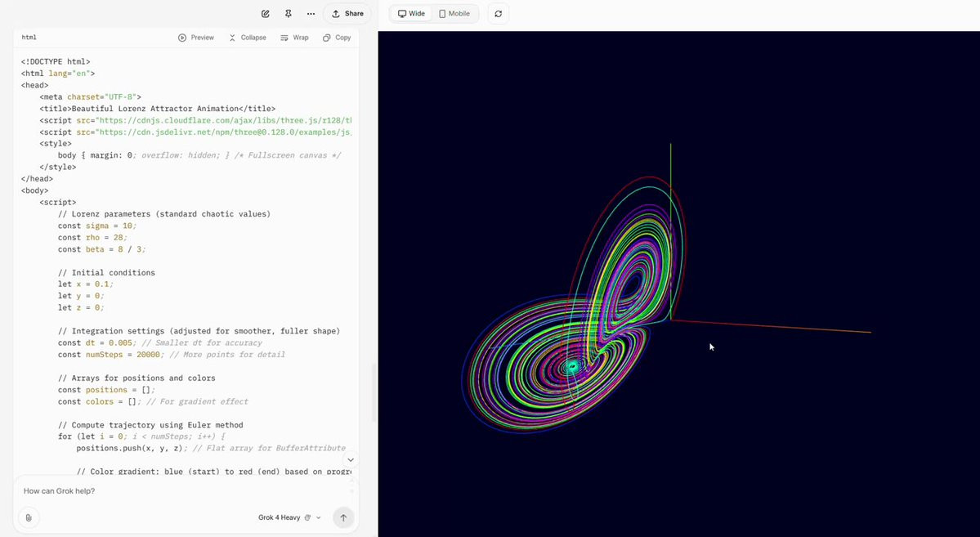Switch preview to Mobile layout
The height and width of the screenshot is (537, 980).
[x=454, y=14]
